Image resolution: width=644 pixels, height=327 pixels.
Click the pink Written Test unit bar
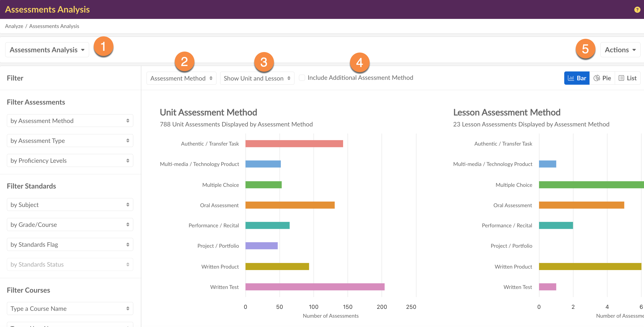[314, 287]
